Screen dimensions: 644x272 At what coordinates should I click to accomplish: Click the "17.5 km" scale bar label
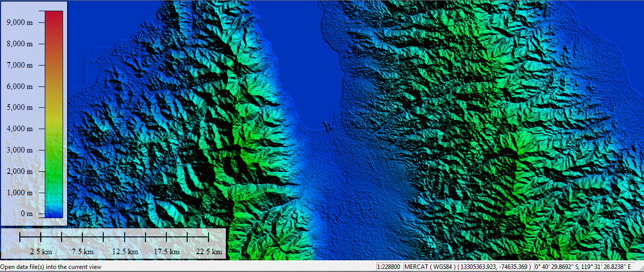tap(167, 252)
